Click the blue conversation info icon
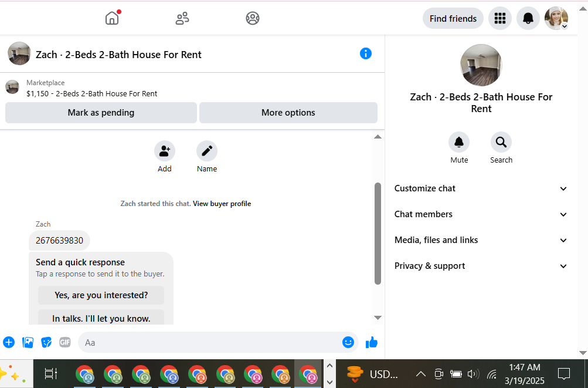The image size is (588, 388). [366, 54]
